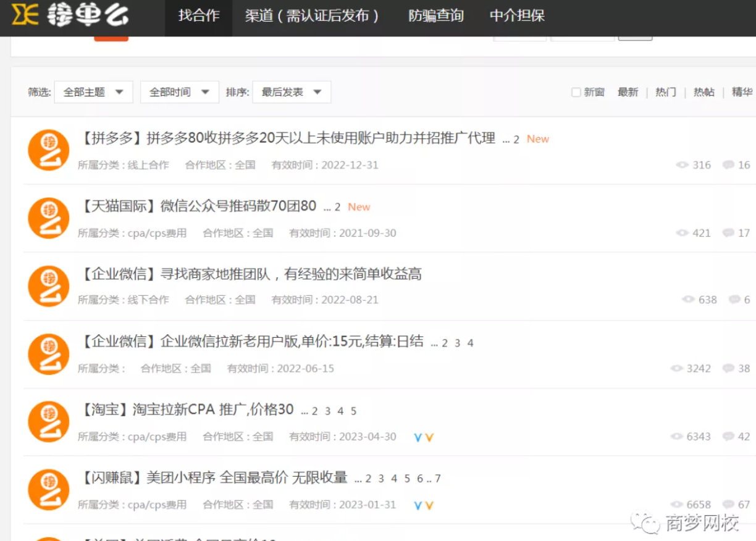756x541 pixels.
Task: Expand the 全部主题 filter dropdown
Action: [x=94, y=92]
